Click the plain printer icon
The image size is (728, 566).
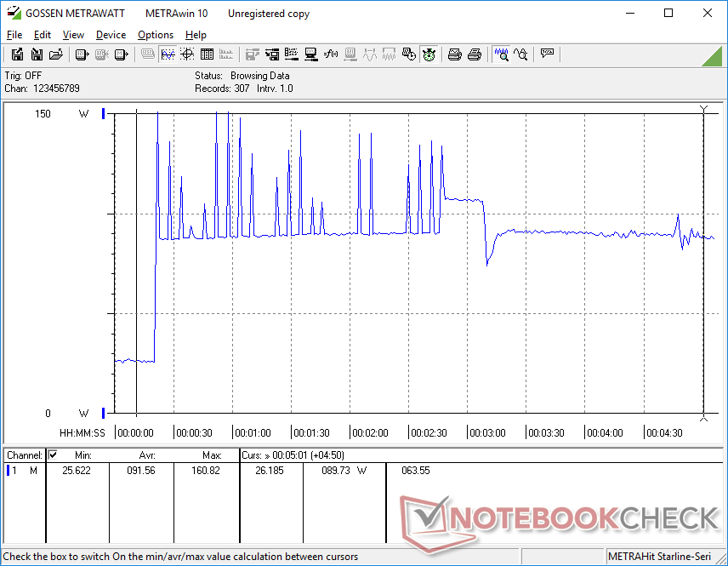pos(474,54)
